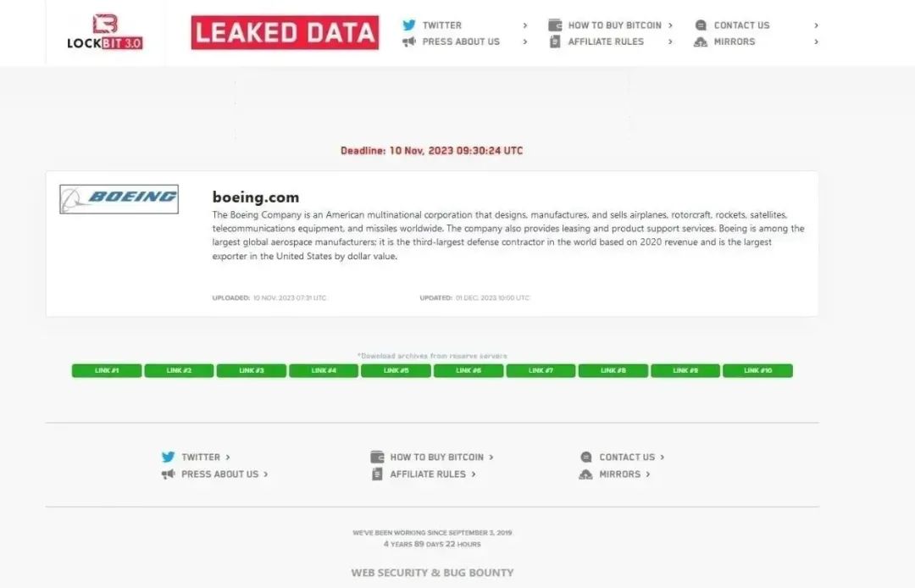Click chevron next to header Contact Us

click(816, 25)
